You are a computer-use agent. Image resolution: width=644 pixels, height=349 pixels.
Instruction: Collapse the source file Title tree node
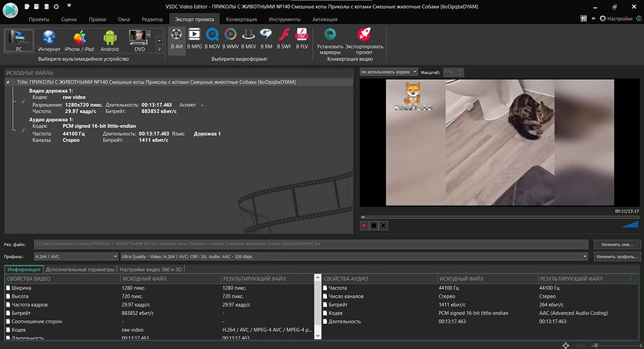pyautogui.click(x=8, y=82)
